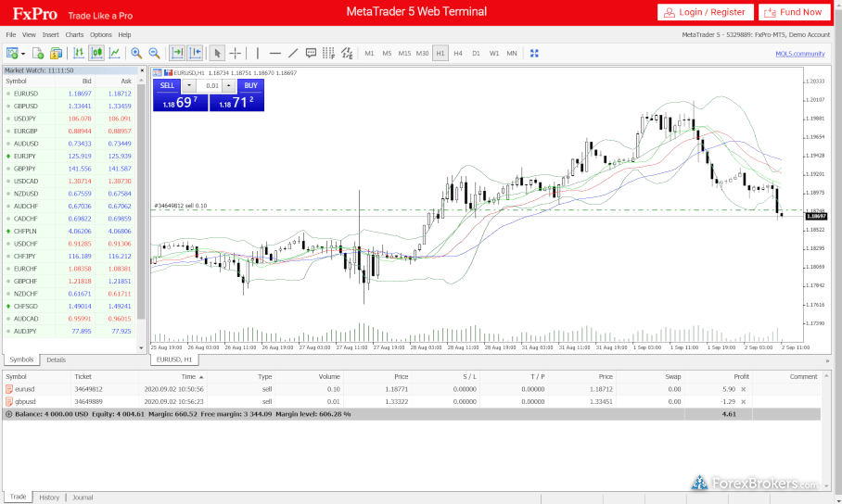Set timeframe to M1
The height and width of the screenshot is (504, 842).
coord(369,53)
